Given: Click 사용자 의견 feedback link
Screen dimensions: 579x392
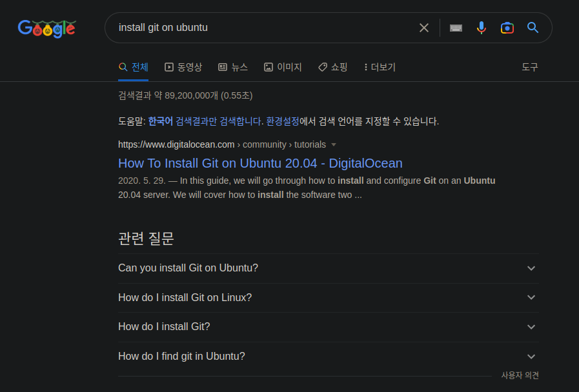Looking at the screenshot, I should [x=520, y=375].
